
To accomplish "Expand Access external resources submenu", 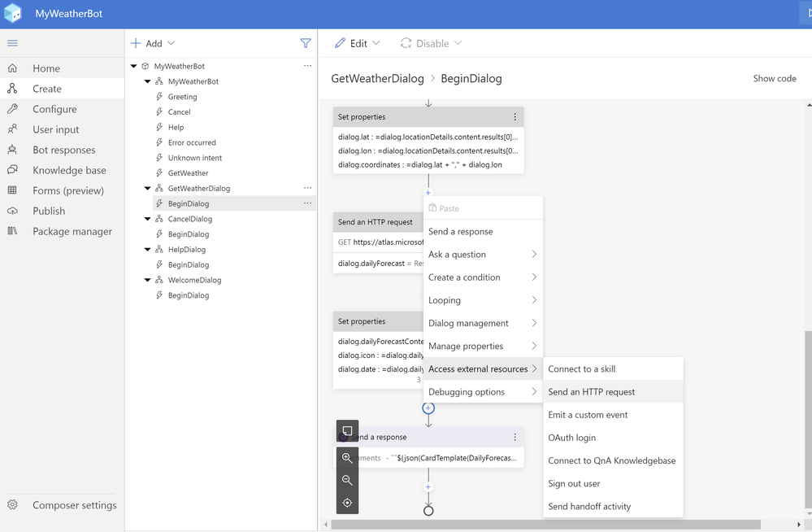I will click(483, 368).
